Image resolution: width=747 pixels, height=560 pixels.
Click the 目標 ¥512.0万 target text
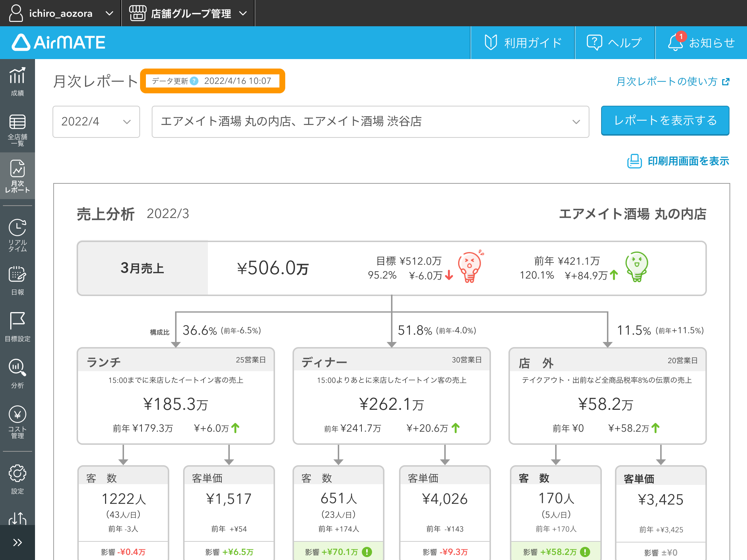click(409, 261)
